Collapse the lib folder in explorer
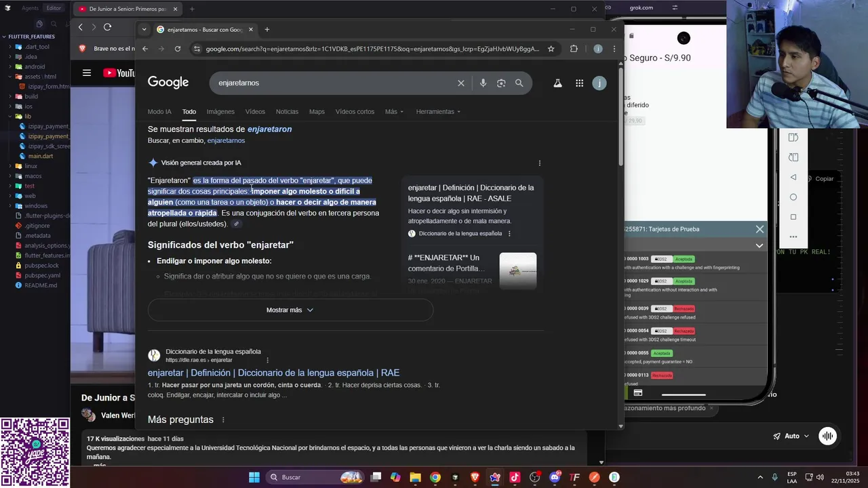This screenshot has height=488, width=868. point(12,117)
